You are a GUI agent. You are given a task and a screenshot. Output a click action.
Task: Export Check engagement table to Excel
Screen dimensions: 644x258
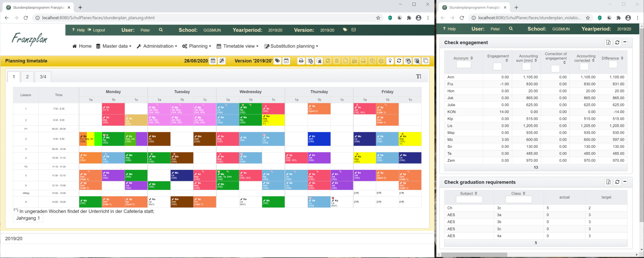click(608, 42)
